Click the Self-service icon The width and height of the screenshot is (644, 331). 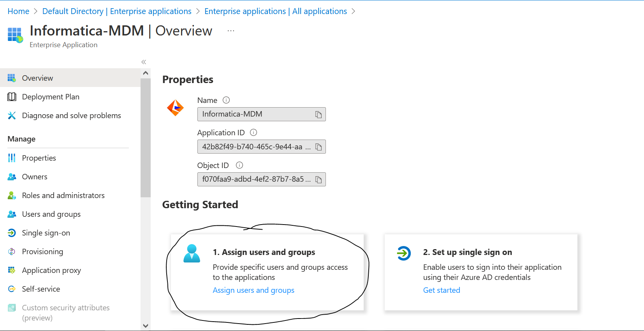(12, 289)
